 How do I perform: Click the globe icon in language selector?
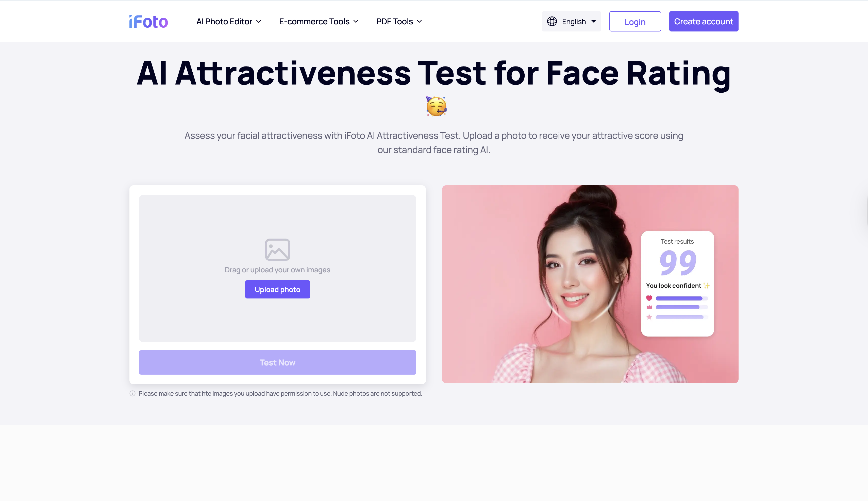pos(552,21)
